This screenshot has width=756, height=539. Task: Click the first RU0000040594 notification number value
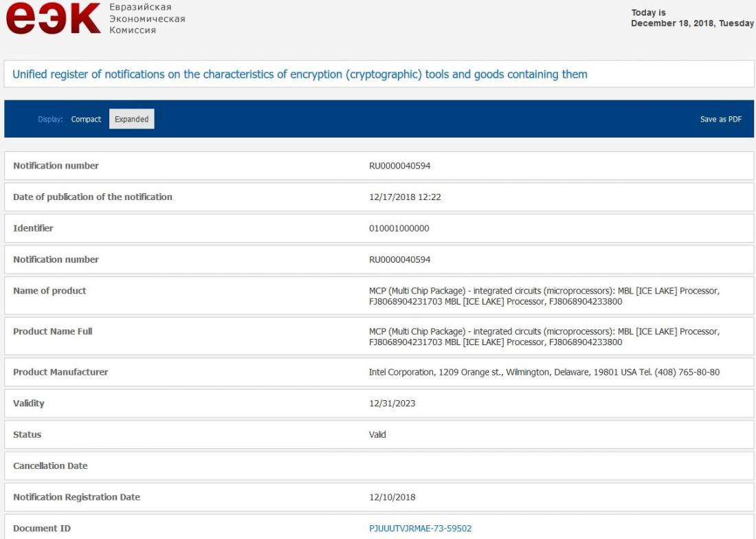coord(400,166)
